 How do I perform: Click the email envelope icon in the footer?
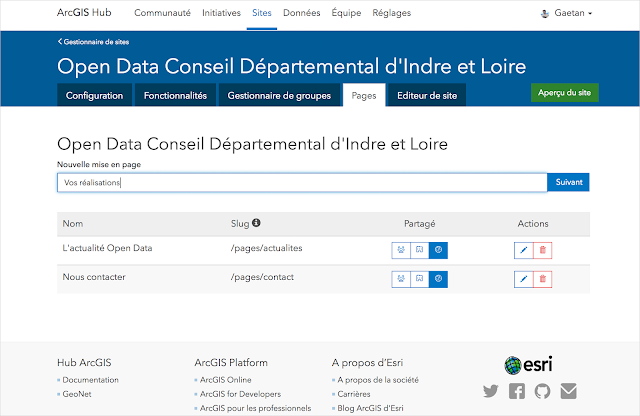click(x=568, y=391)
